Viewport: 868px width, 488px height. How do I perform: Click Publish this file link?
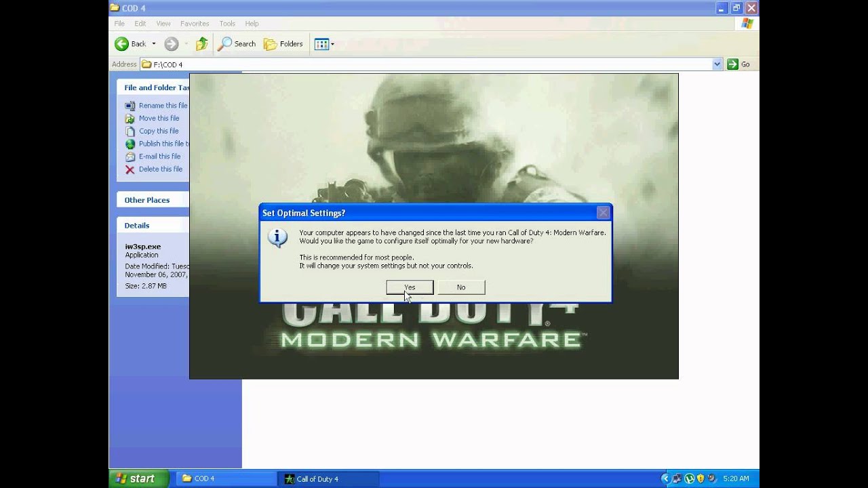coord(163,144)
